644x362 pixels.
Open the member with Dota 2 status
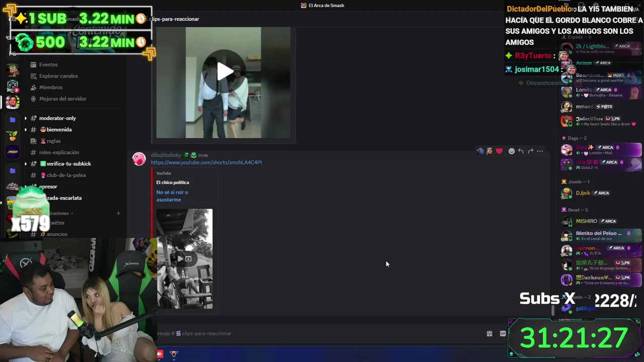601,164
